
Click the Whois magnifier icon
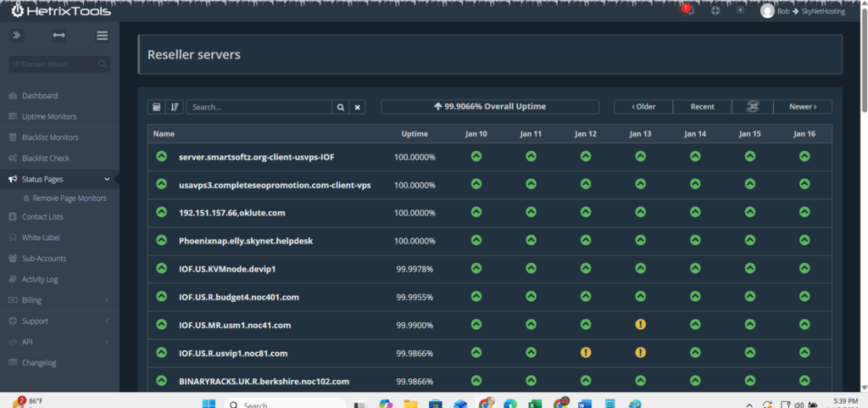[x=102, y=64]
